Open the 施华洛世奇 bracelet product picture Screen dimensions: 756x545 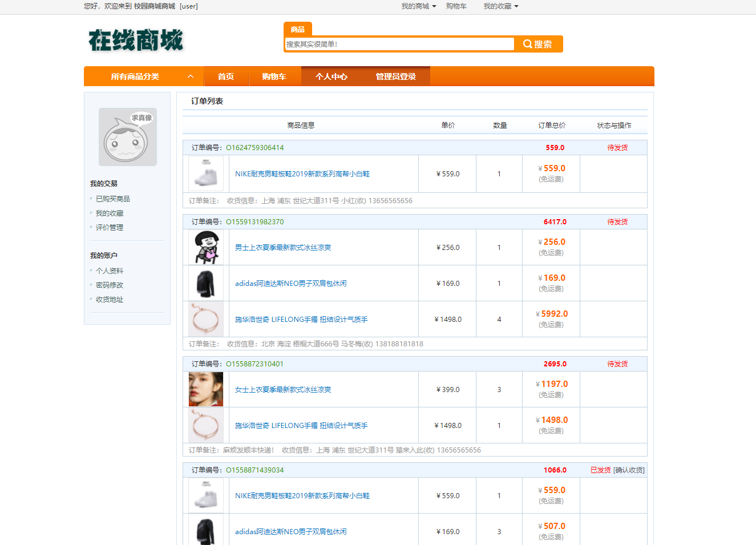[205, 318]
